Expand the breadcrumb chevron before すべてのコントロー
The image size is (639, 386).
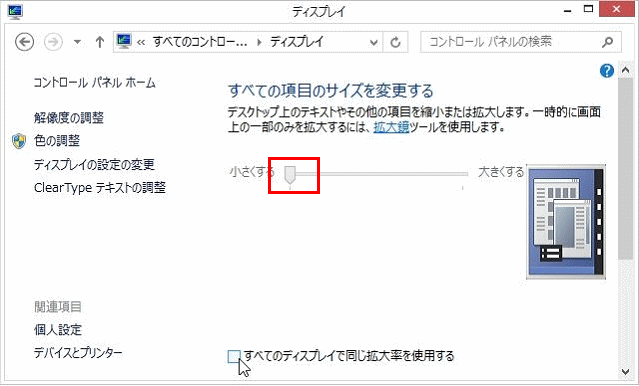click(x=141, y=42)
